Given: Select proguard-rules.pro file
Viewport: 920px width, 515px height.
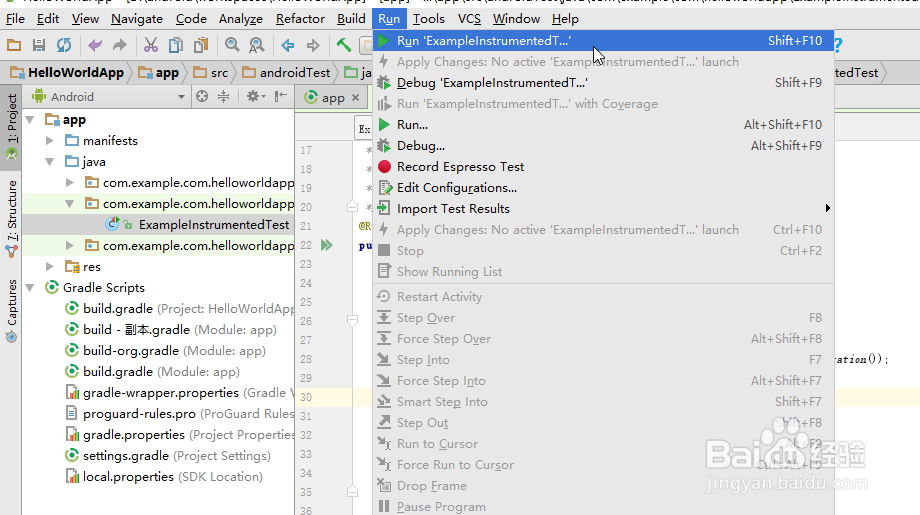Looking at the screenshot, I should pos(180,414).
